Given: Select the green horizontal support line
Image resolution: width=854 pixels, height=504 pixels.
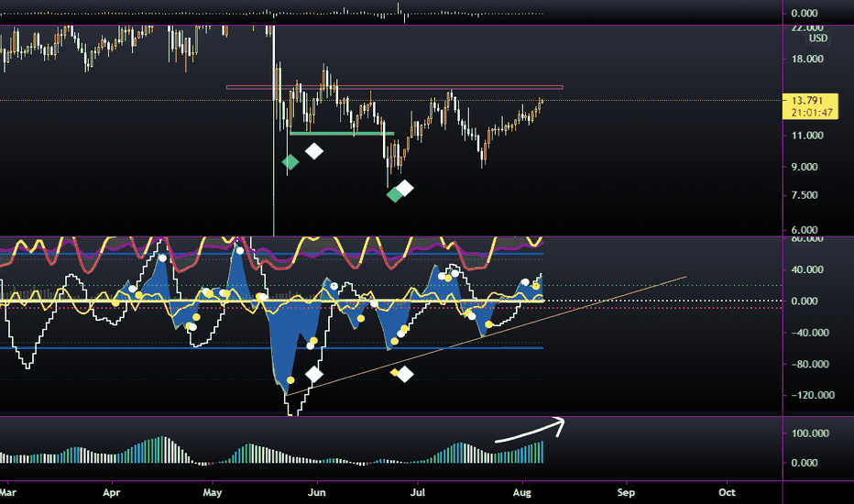Looking at the screenshot, I should tap(342, 133).
